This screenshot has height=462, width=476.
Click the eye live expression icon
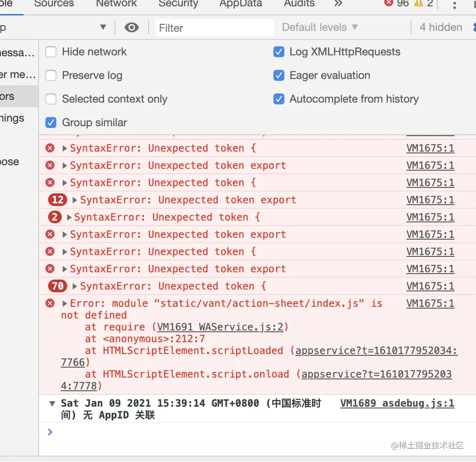coord(131,28)
